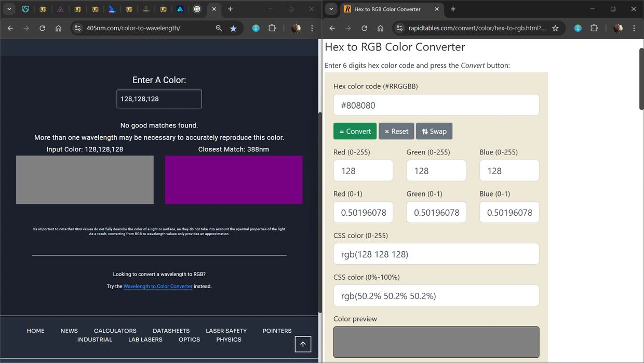
Task: Open left browser three-dot menu
Action: [312, 28]
